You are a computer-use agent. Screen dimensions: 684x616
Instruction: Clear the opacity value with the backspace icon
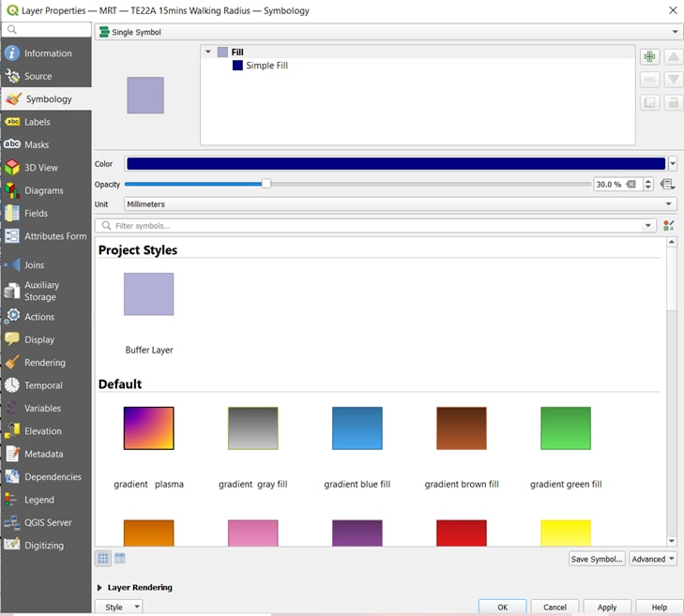[631, 185]
